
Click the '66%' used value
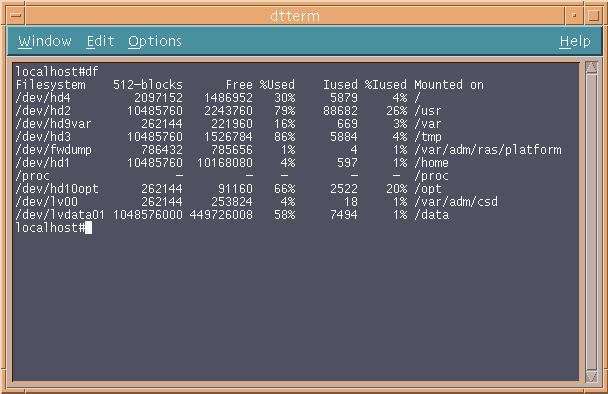pos(285,189)
